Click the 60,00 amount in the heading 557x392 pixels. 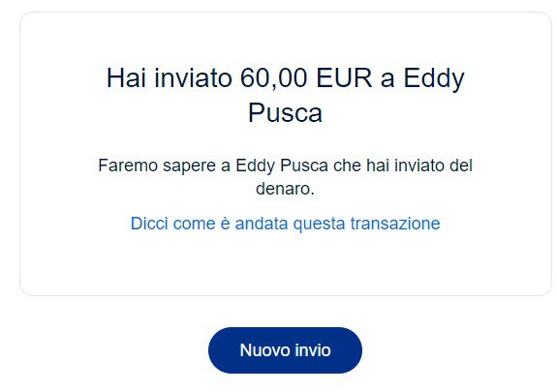click(x=273, y=78)
